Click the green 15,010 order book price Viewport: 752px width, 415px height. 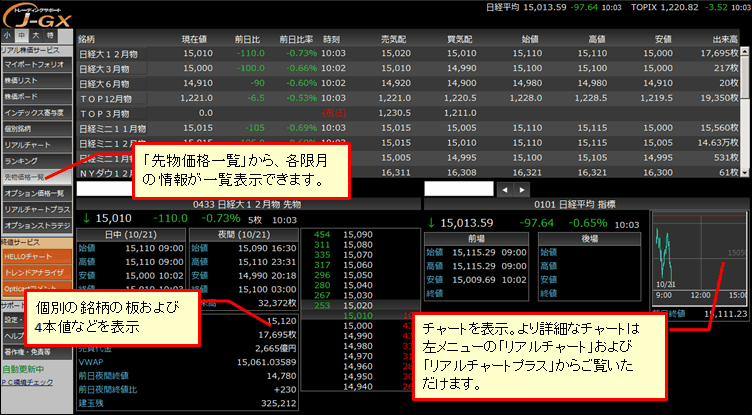click(x=358, y=316)
